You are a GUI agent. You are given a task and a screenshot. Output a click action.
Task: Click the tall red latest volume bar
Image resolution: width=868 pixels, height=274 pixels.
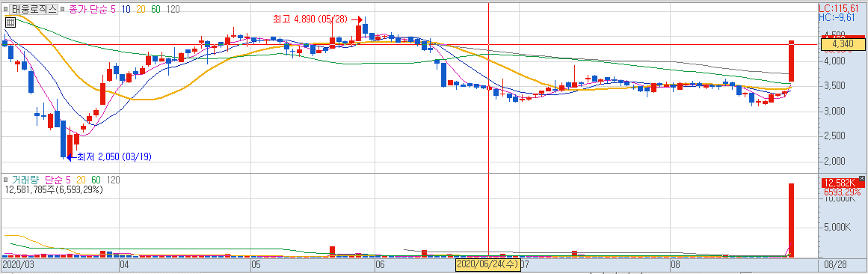click(x=792, y=220)
